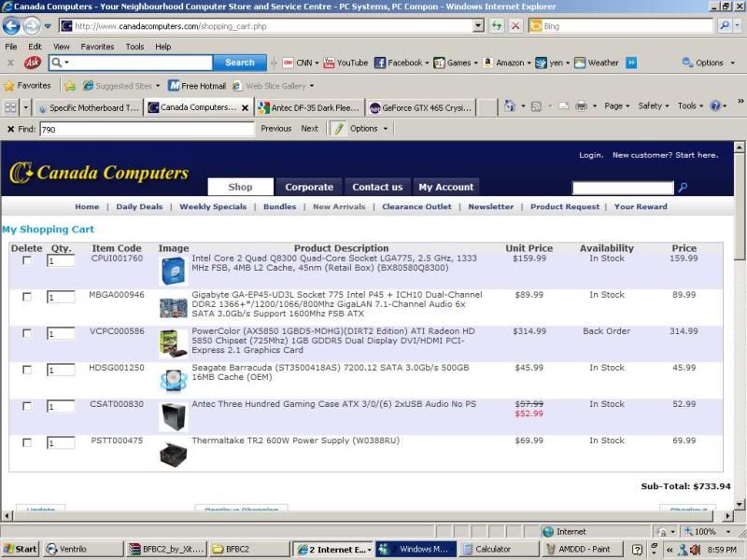Open the address bar history dropdown
The height and width of the screenshot is (560, 747).
[478, 26]
